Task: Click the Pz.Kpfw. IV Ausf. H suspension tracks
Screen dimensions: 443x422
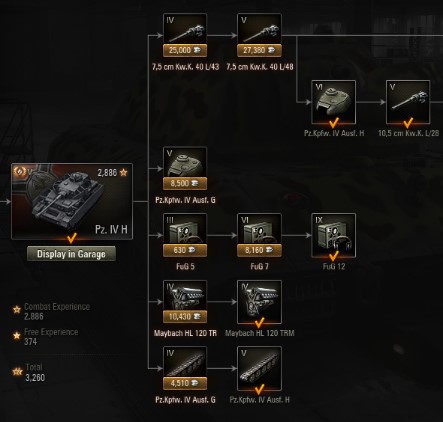Action: [259, 368]
